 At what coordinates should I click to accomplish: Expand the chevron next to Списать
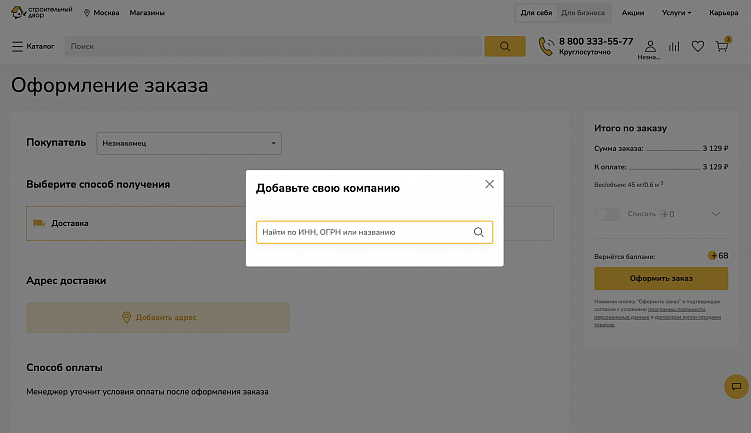click(715, 214)
